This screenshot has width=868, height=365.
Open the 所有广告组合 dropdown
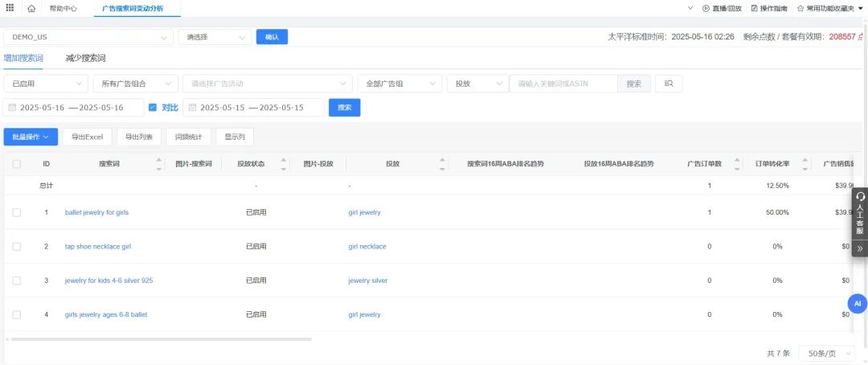(136, 84)
